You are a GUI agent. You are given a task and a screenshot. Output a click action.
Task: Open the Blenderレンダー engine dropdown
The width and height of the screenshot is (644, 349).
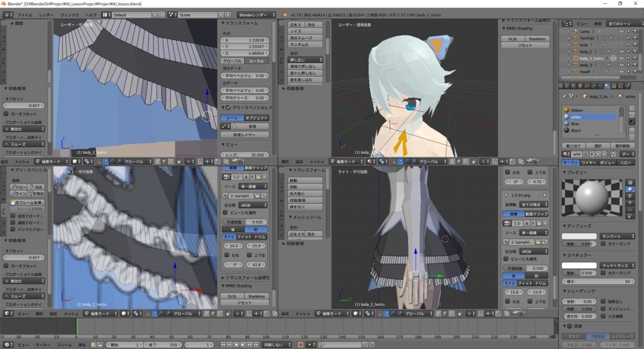[257, 15]
